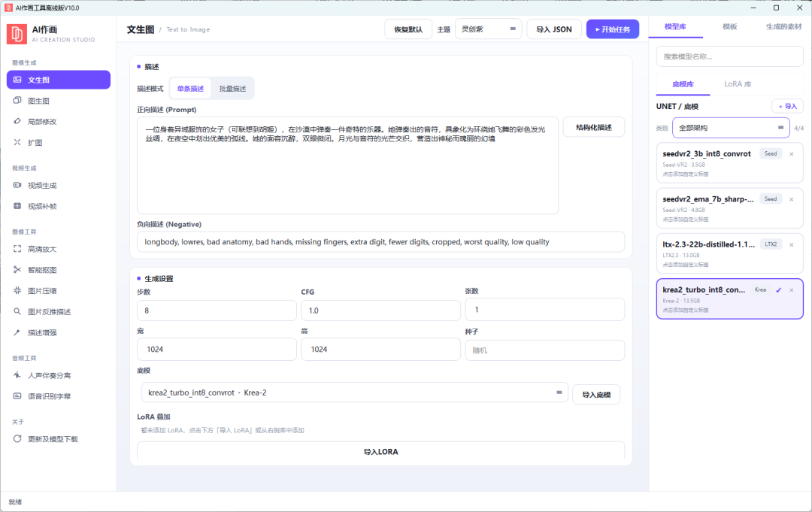This screenshot has height=512, width=812.
Task: Click the Text to Image breadcrumb text
Action: tap(188, 29)
